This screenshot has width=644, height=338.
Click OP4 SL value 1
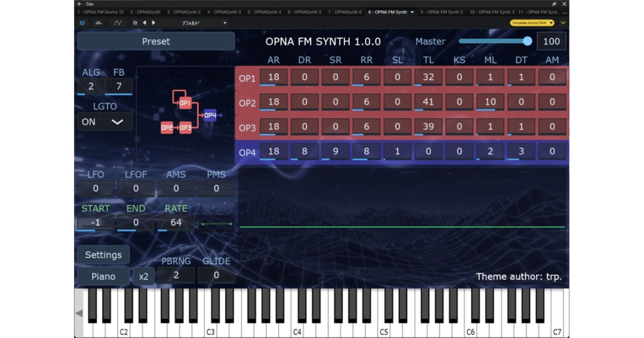click(x=397, y=151)
